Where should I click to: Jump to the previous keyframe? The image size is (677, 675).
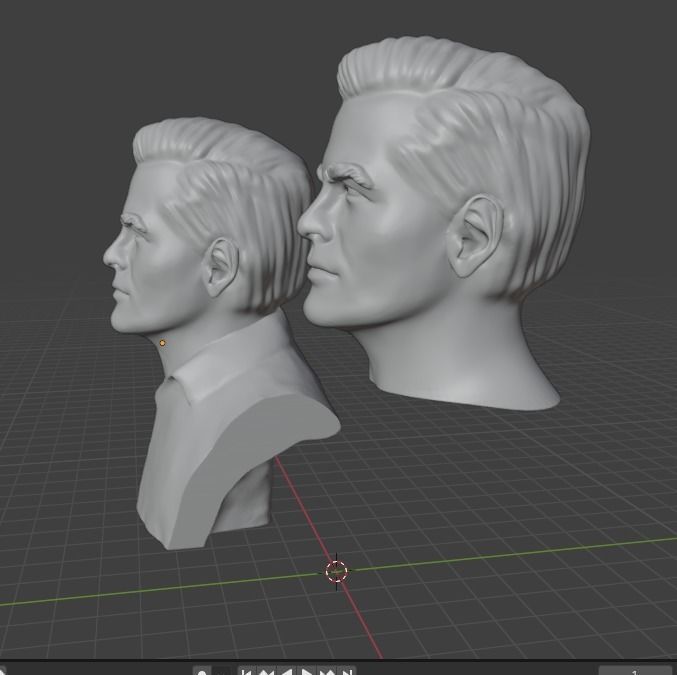[266, 671]
